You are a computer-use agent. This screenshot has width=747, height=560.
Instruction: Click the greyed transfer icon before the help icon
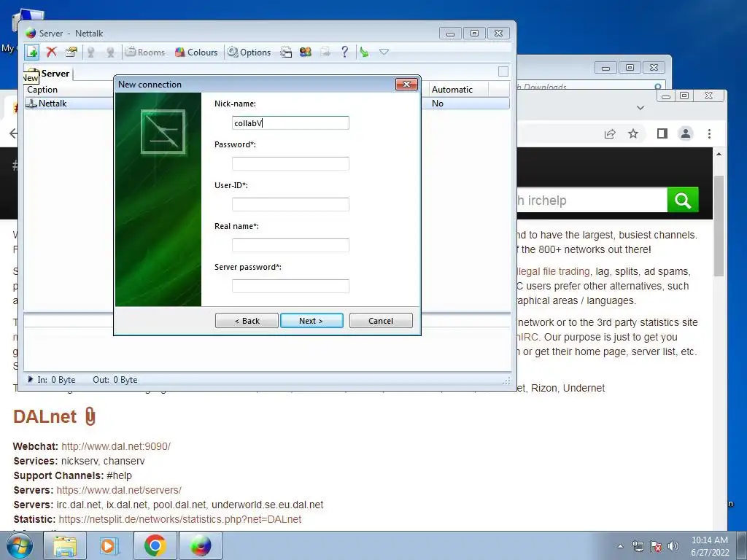click(325, 52)
